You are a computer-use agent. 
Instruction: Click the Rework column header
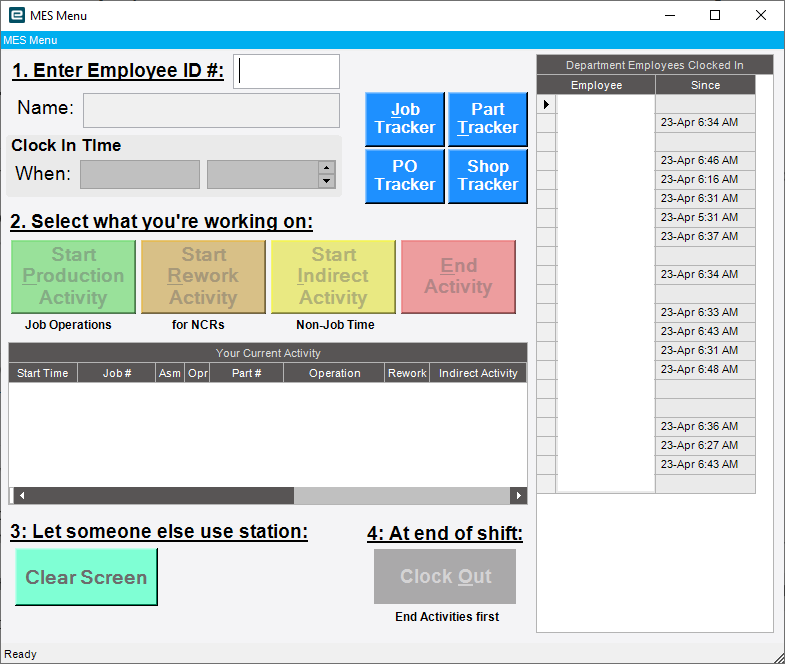tap(407, 373)
